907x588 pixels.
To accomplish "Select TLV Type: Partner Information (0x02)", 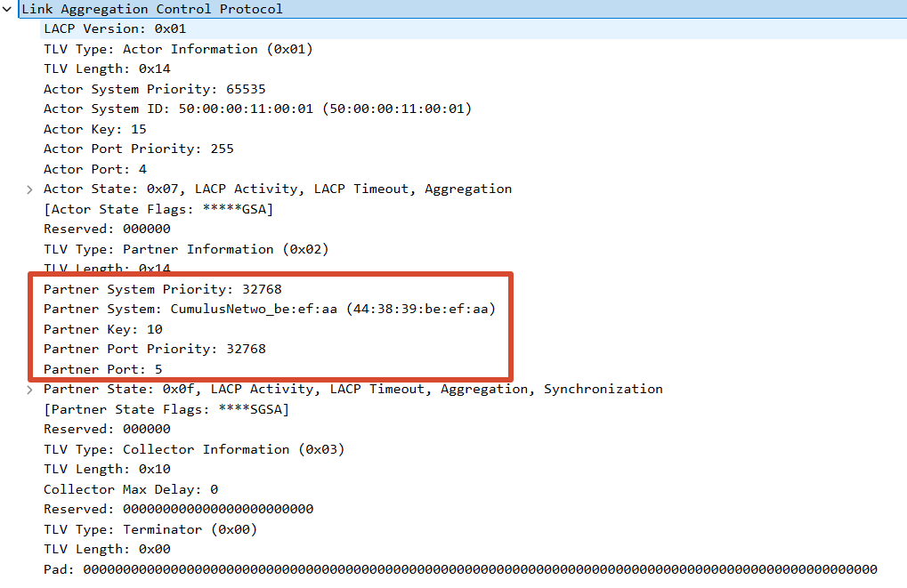I will (186, 249).
